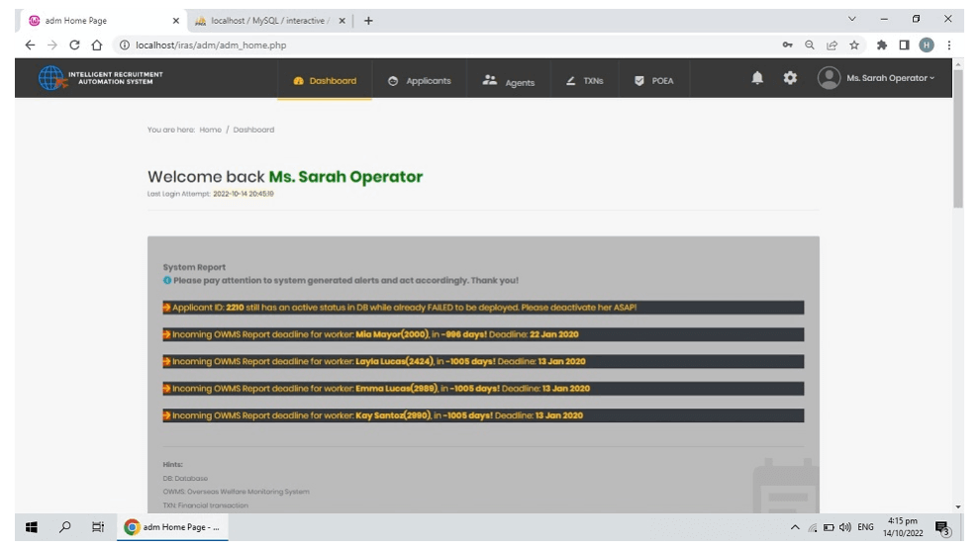Expand the Ms. Sarah Operator dropdown
This screenshot has width=980, height=549.
click(890, 78)
